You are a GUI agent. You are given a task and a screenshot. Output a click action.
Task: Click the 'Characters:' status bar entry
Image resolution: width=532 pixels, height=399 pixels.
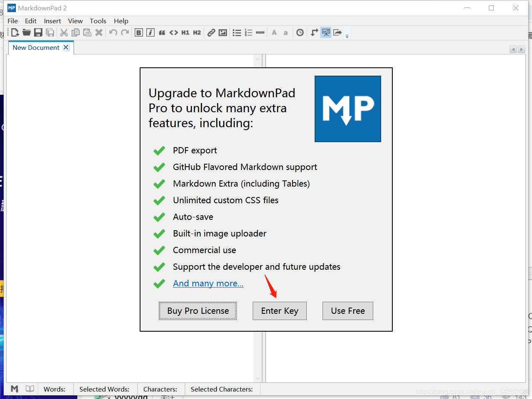(160, 389)
